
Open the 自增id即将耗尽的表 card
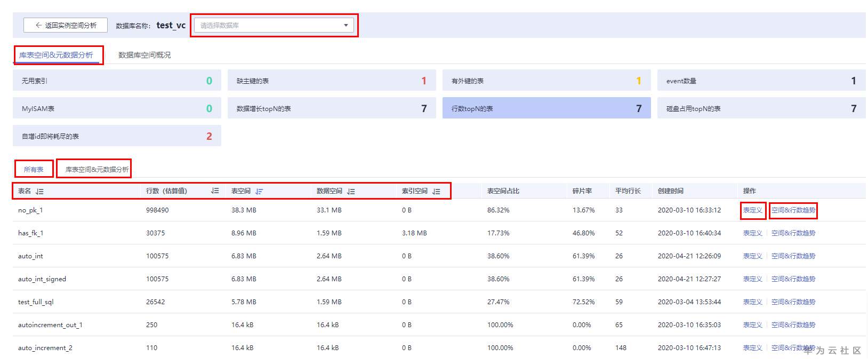coord(117,136)
